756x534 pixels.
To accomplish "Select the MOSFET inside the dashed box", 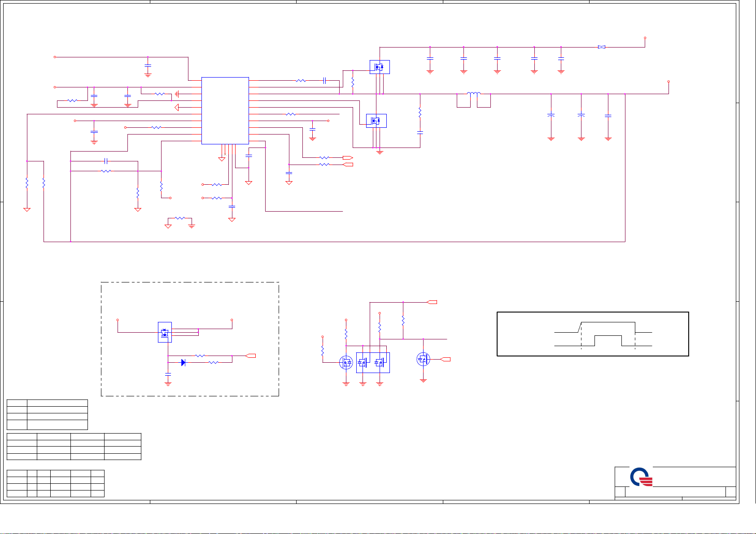I will [165, 332].
